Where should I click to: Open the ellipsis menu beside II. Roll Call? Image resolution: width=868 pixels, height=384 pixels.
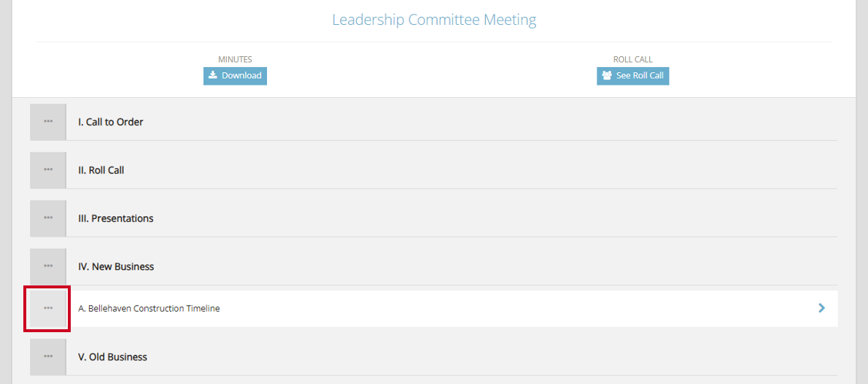pyautogui.click(x=48, y=170)
